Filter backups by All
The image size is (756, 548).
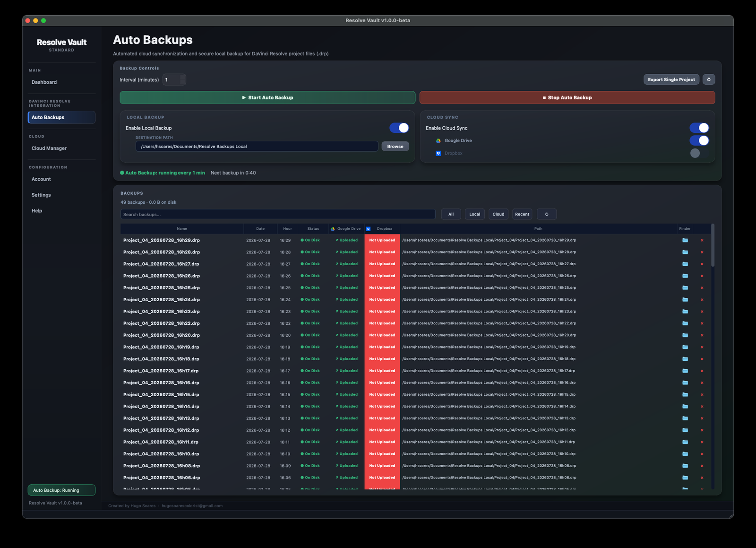tap(451, 214)
